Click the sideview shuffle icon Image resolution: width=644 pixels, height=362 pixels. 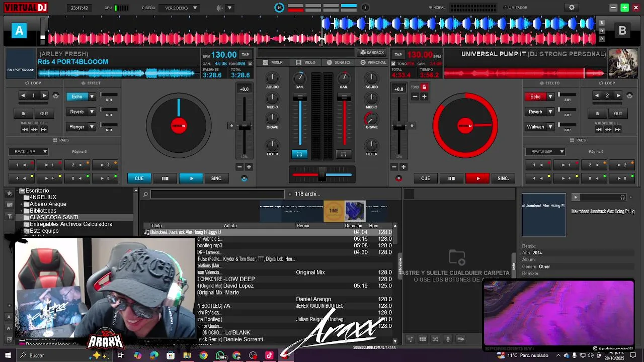point(435,339)
